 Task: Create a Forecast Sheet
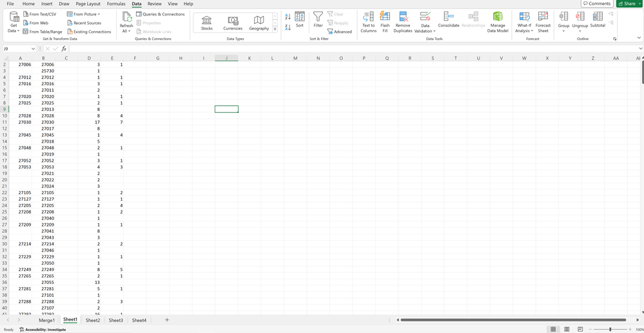(x=543, y=22)
